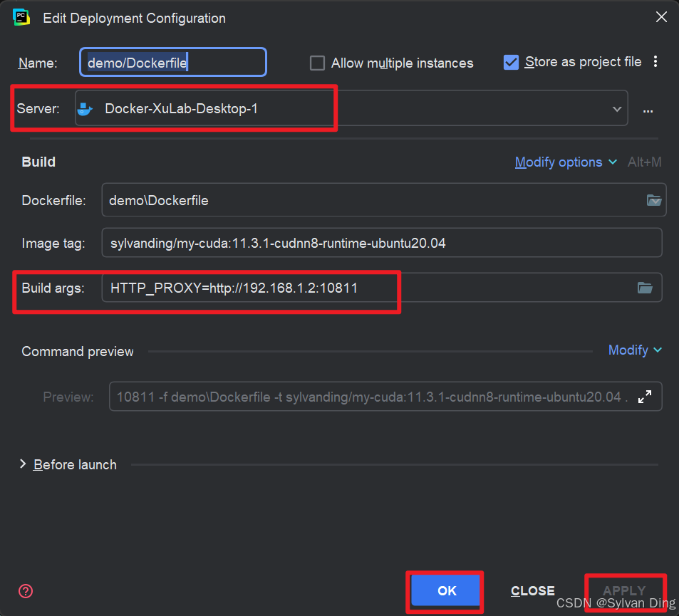Image resolution: width=679 pixels, height=616 pixels.
Task: Click the PyCharm logo icon in title bar
Action: tap(21, 18)
